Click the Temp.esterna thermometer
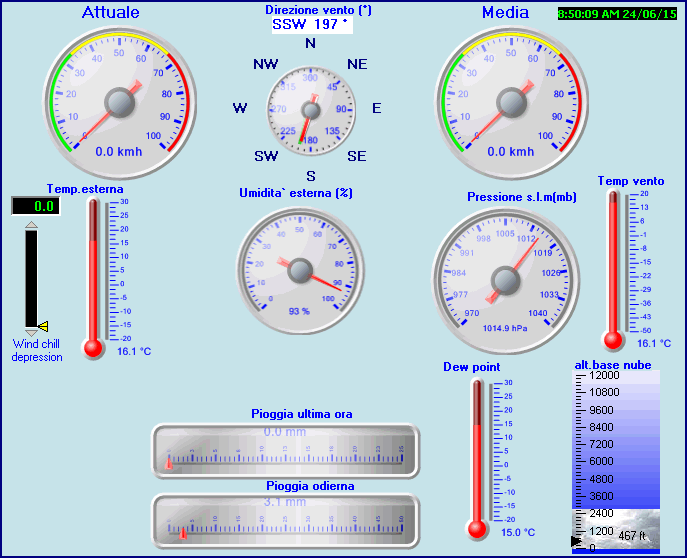Viewport: 687px width, 558px height. (93, 278)
